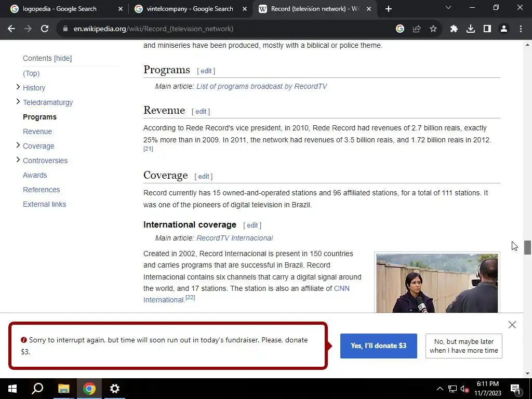
Task: Go to Teledramaturgy in contents
Action: click(48, 102)
